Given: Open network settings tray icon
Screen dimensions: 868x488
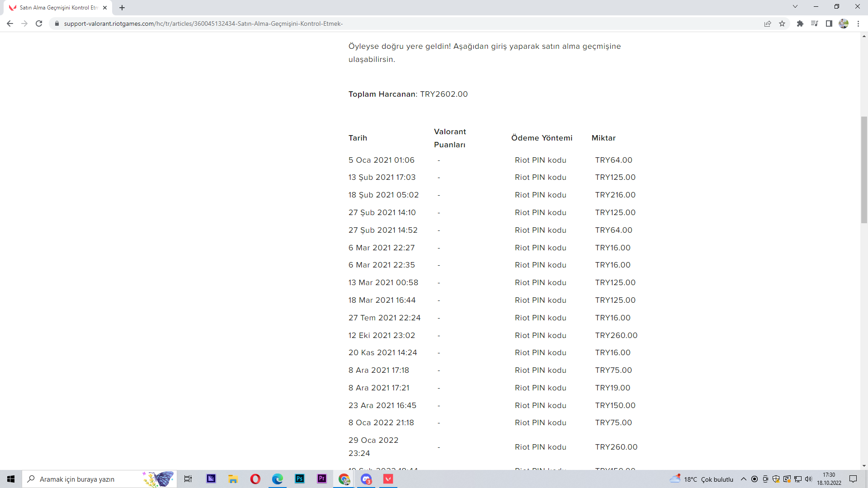Looking at the screenshot, I should 798,479.
